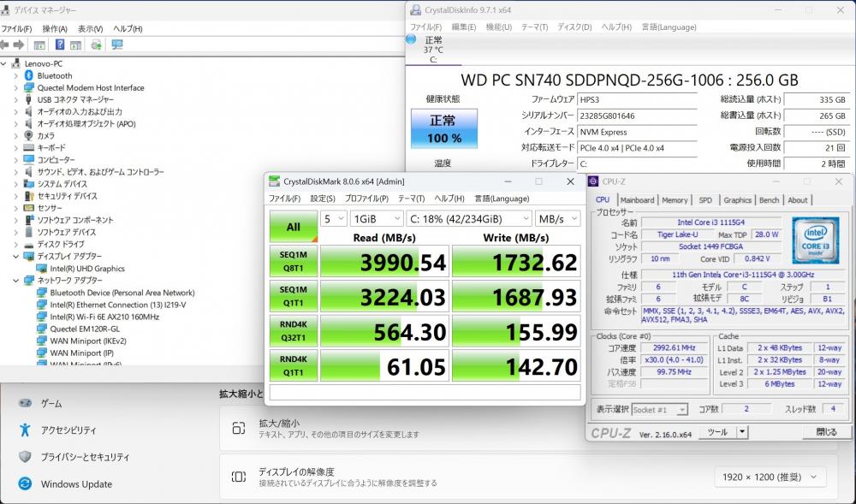Click the ツール button in CPU-Z
The height and width of the screenshot is (504, 856).
click(716, 432)
